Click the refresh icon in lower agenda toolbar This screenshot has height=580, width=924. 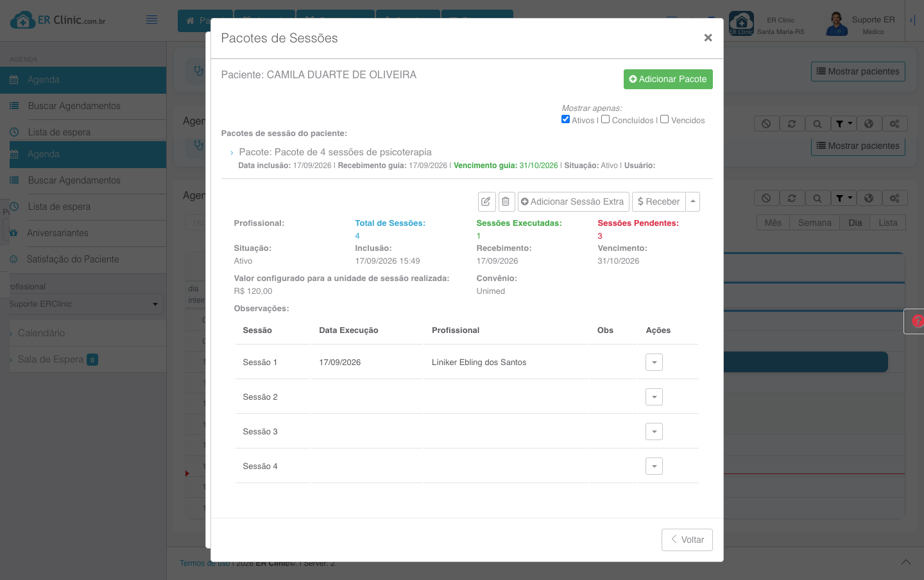click(x=792, y=198)
